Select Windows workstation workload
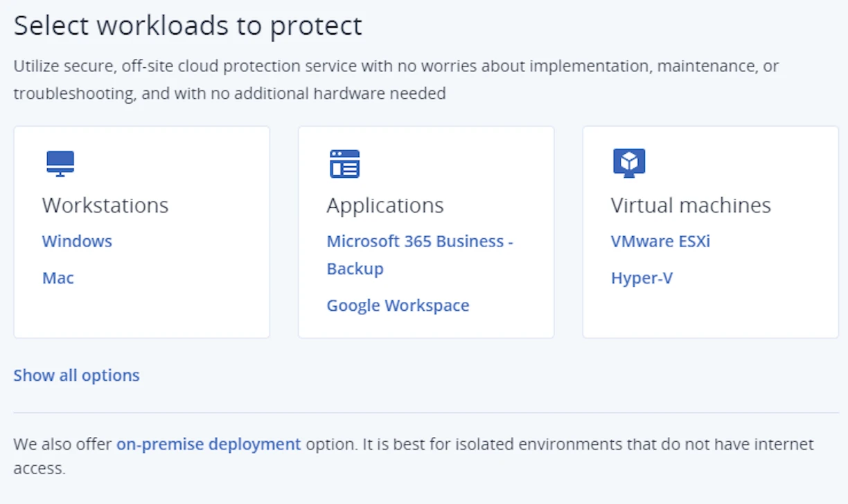 click(x=77, y=242)
